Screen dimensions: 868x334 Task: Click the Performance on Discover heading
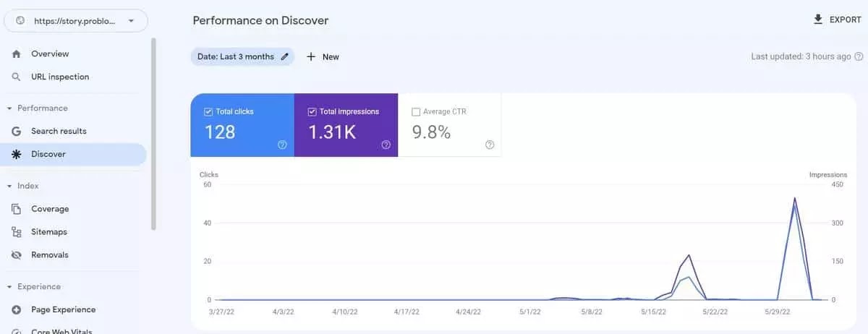[x=260, y=20]
